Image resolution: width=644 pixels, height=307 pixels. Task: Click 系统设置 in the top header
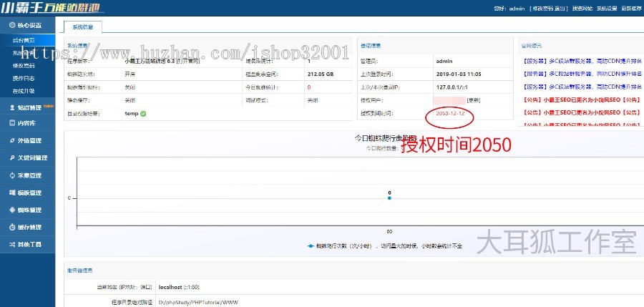608,8
